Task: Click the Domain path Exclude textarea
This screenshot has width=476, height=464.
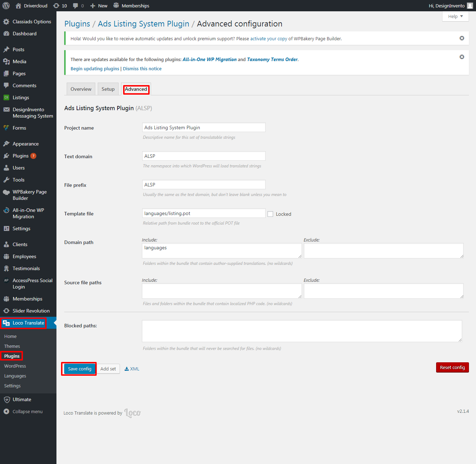Action: coord(384,251)
